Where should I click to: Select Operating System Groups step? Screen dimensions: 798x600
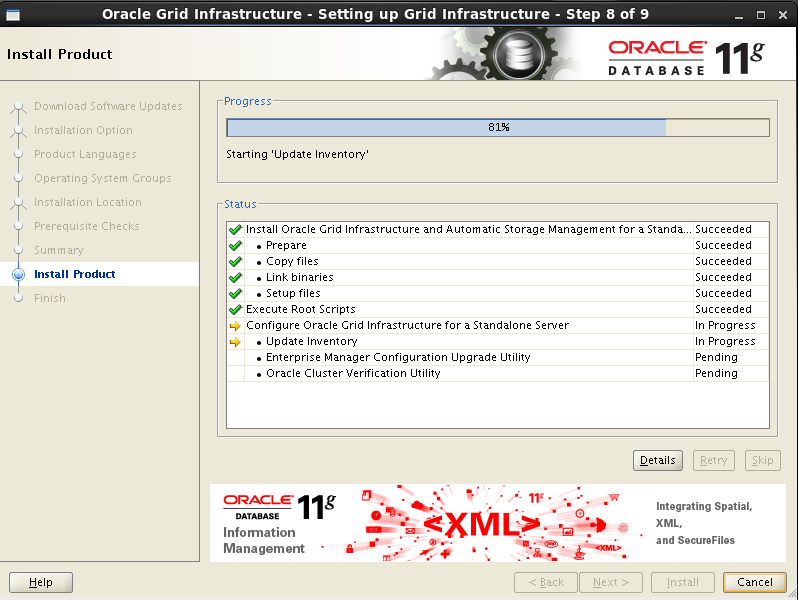tap(103, 178)
